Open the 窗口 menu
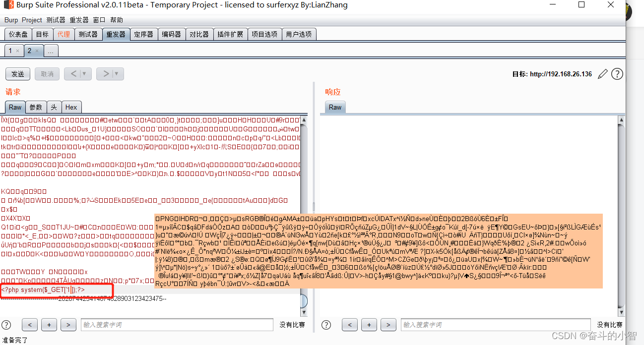The width and height of the screenshot is (644, 345). tap(99, 20)
